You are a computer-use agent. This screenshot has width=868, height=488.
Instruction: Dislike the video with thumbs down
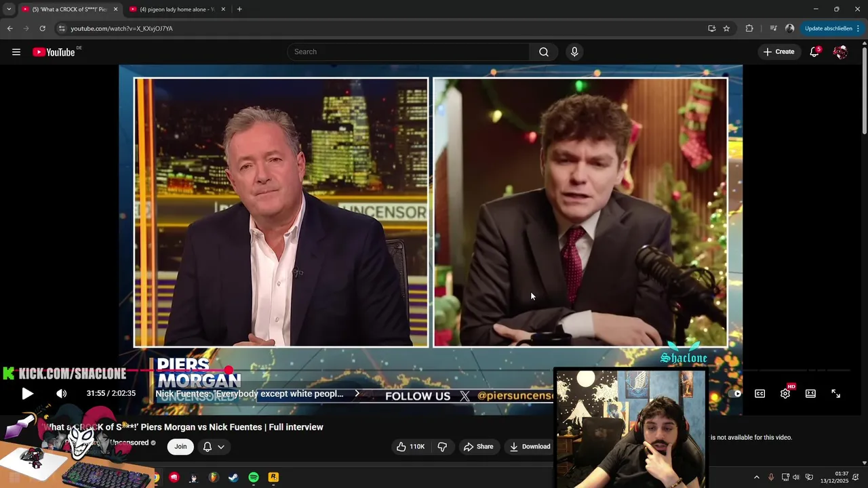[442, 447]
